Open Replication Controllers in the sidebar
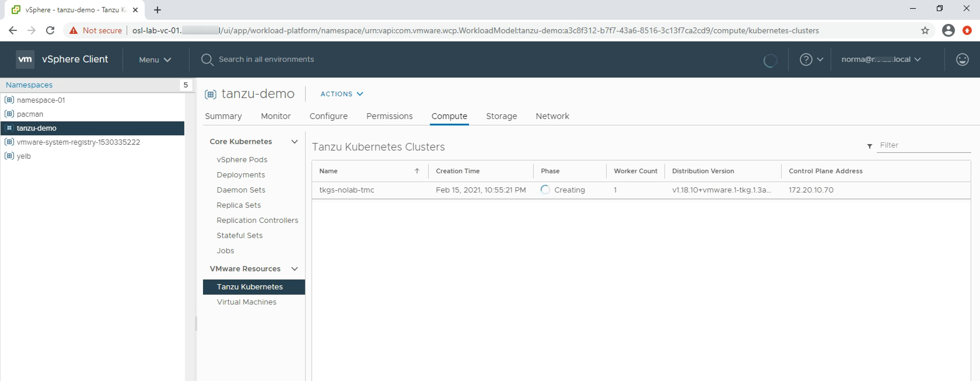 click(x=257, y=220)
